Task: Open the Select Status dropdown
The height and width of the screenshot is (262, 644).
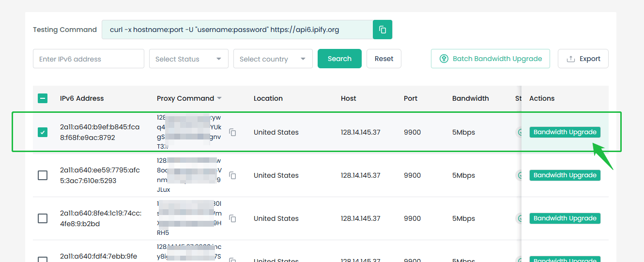Action: click(189, 59)
